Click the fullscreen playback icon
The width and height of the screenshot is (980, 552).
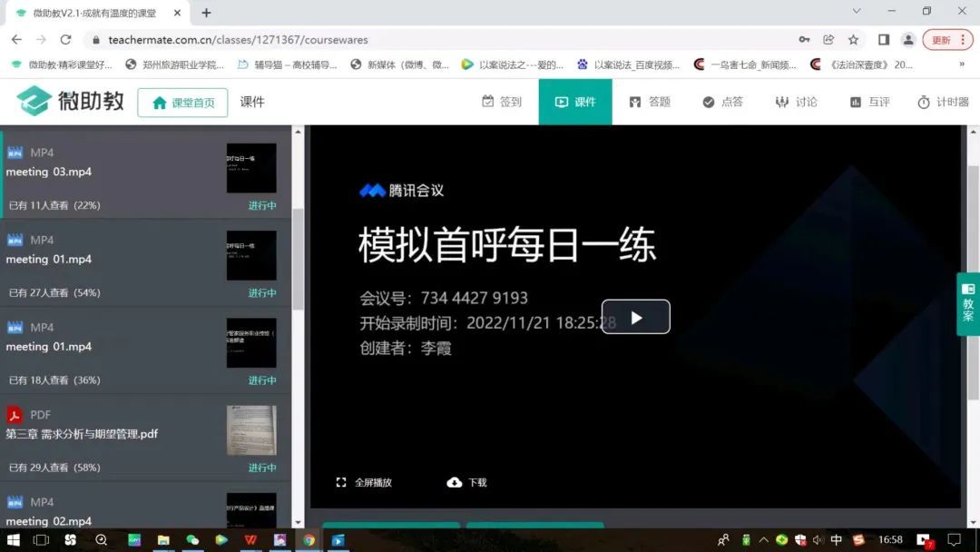coord(341,482)
